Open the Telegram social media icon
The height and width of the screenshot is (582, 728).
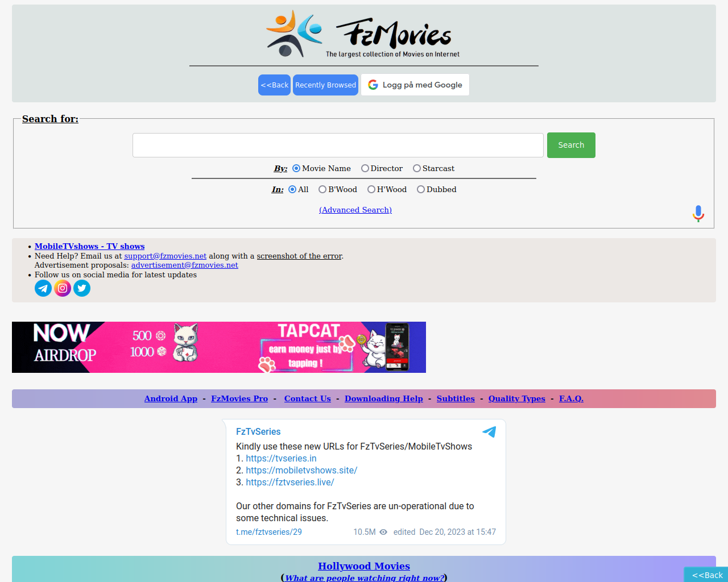(x=43, y=288)
